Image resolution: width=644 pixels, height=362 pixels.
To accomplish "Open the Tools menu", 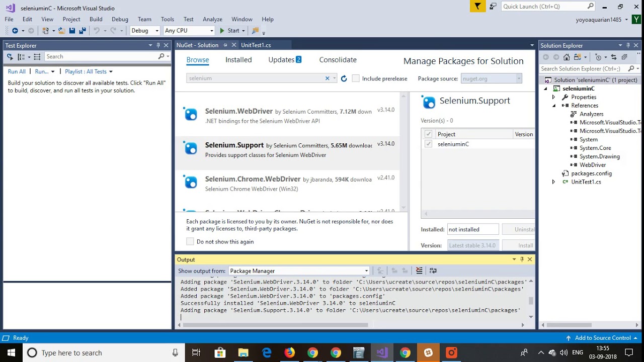I will click(168, 19).
